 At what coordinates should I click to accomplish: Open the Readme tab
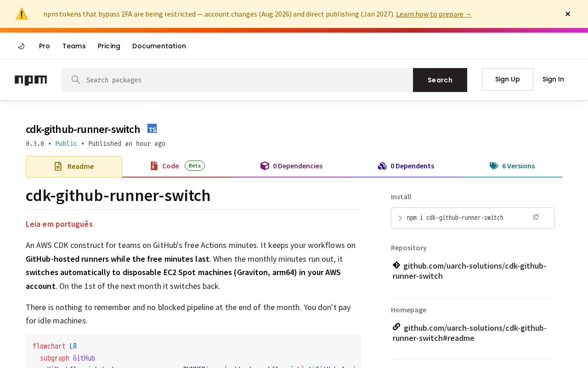coord(74,167)
